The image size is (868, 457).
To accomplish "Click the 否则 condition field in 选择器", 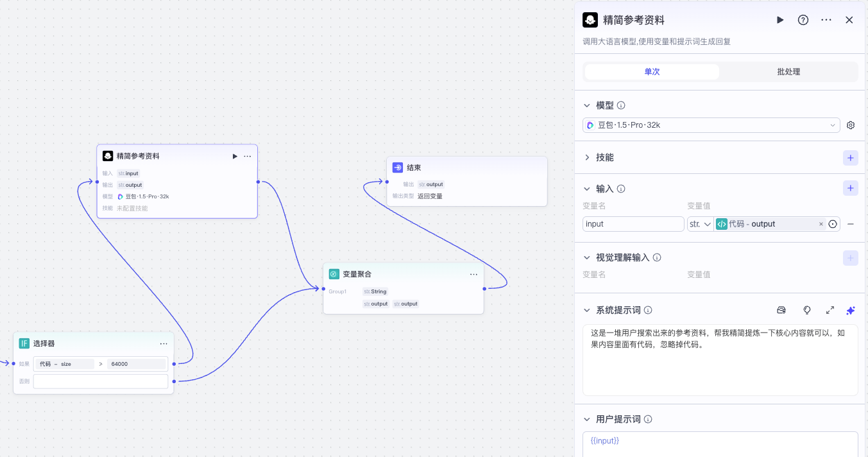I will [100, 381].
